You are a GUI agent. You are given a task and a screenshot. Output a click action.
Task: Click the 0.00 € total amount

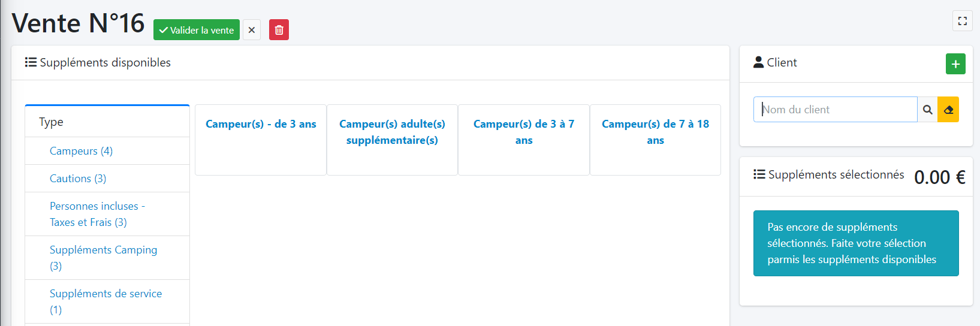[x=939, y=177]
